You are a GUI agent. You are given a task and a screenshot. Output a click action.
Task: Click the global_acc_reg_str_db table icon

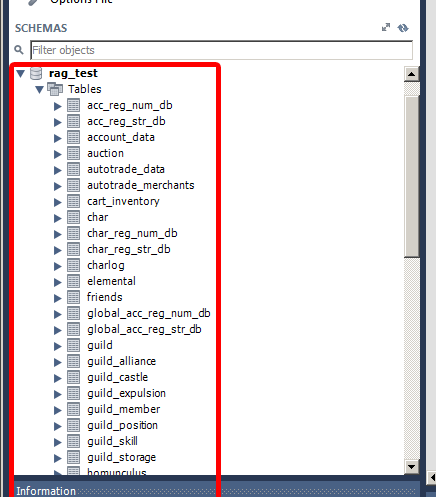(x=73, y=329)
